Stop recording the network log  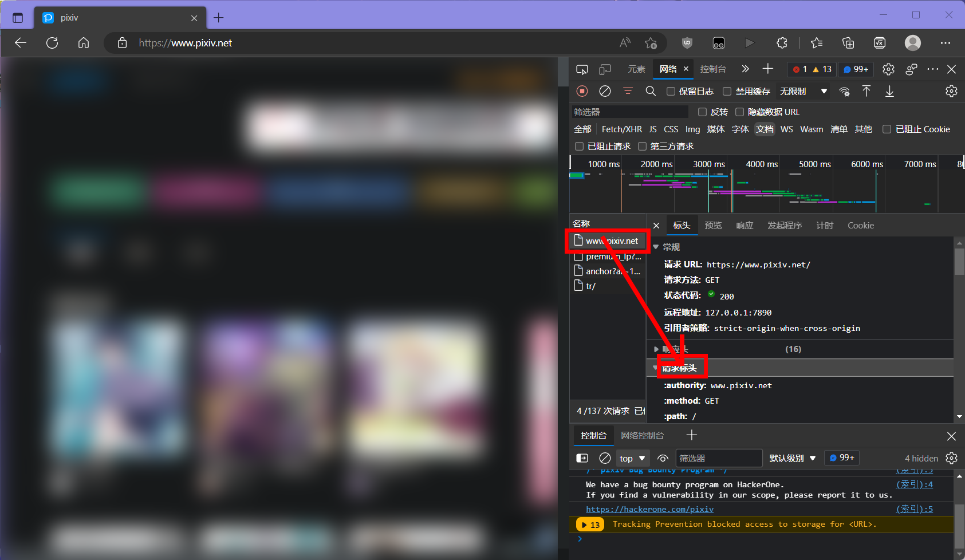click(582, 91)
